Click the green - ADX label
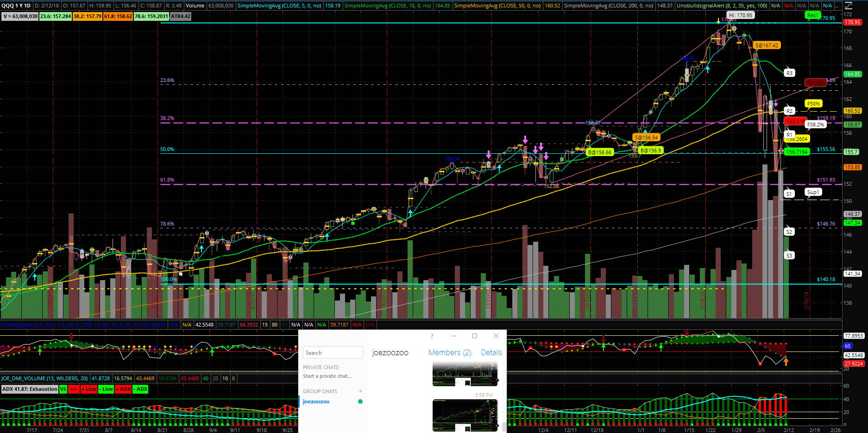 (x=140, y=389)
